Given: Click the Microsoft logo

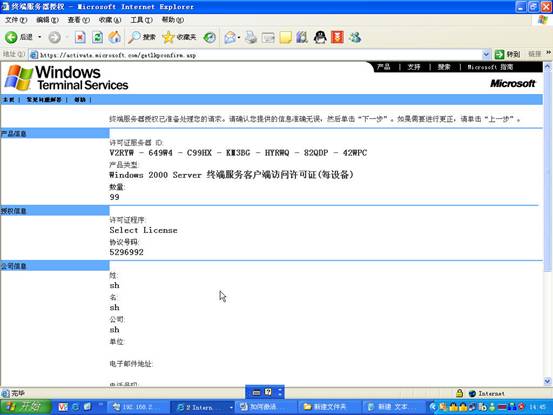Looking at the screenshot, I should pos(512,84).
